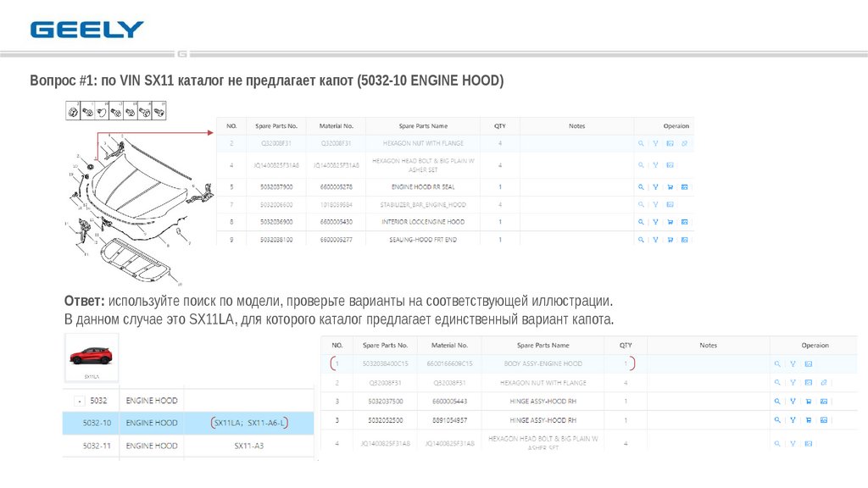Click the SX11LA; SX11-A6-L model cell
This screenshot has width=868, height=488.
click(249, 424)
